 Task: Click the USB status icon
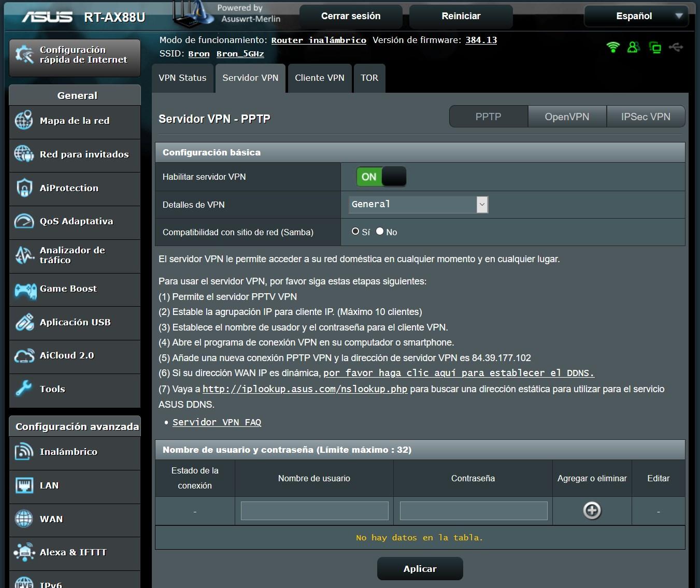(676, 47)
